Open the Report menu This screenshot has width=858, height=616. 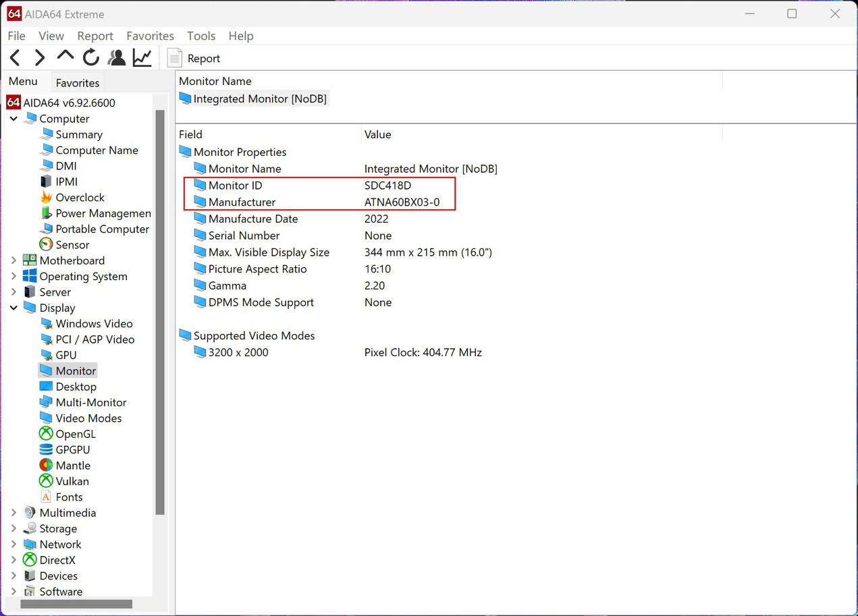95,36
